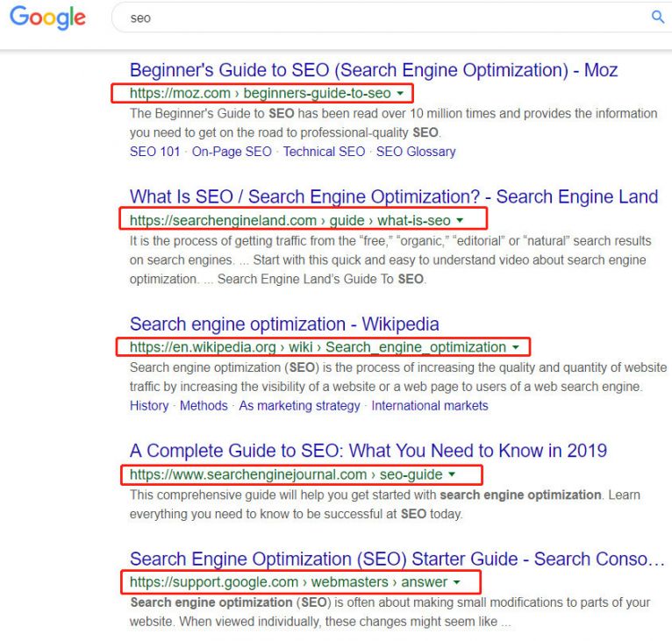Expand dropdown arrow next to searchenginejournal.com URL
672x641 pixels.
point(452,474)
